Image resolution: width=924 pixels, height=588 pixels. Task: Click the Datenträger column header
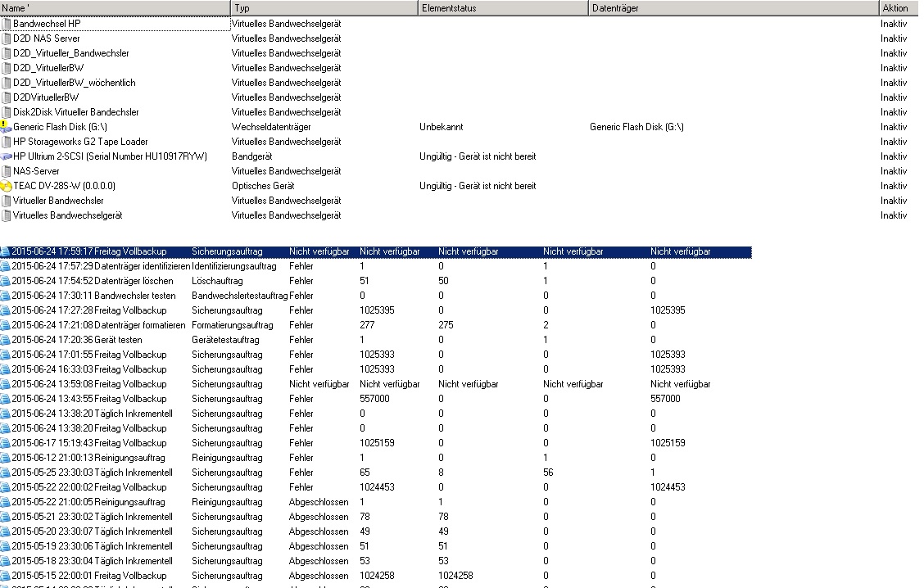point(734,7)
